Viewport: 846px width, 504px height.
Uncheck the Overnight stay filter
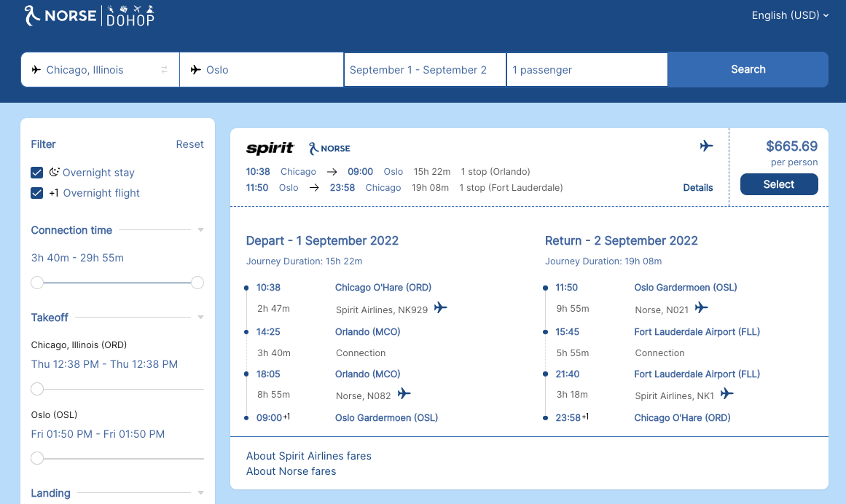pyautogui.click(x=37, y=173)
